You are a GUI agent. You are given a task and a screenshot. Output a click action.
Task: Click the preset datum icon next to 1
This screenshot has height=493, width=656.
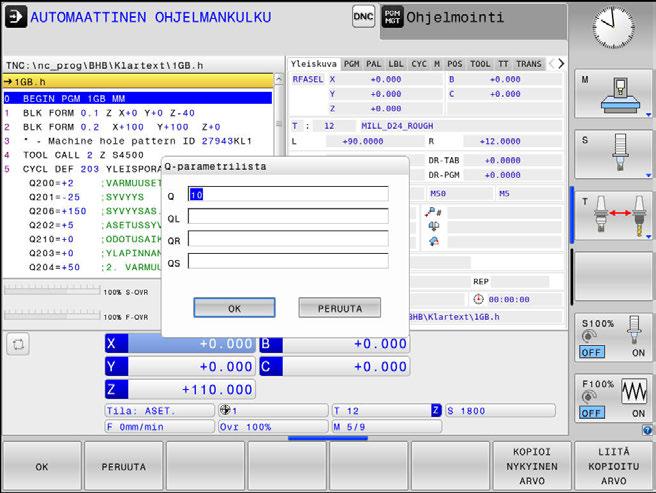coord(225,410)
